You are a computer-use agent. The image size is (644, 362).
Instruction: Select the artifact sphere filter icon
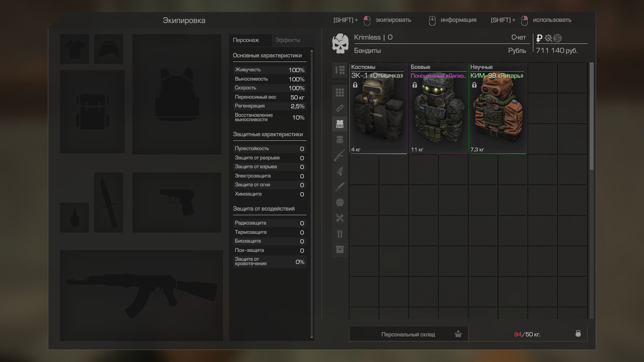coord(340,202)
